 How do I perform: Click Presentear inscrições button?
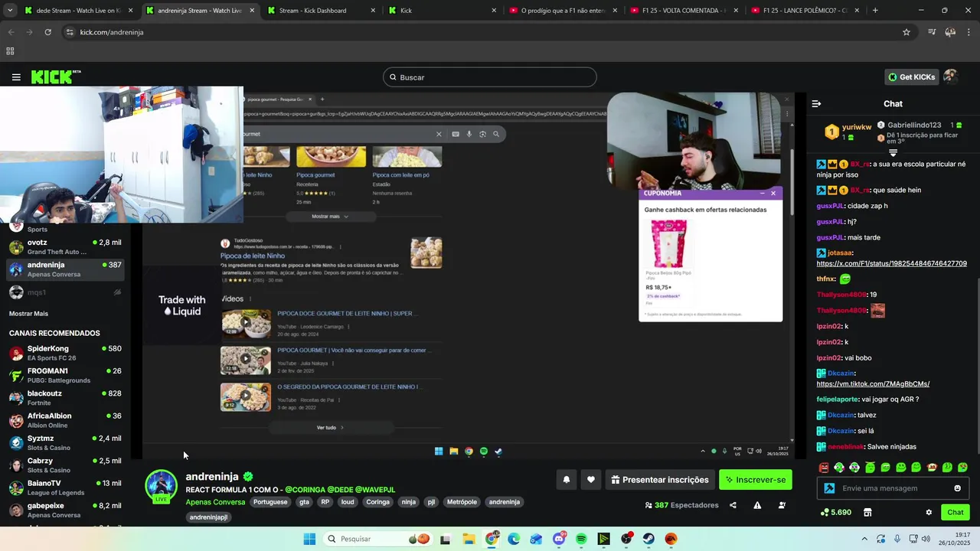[x=659, y=480]
